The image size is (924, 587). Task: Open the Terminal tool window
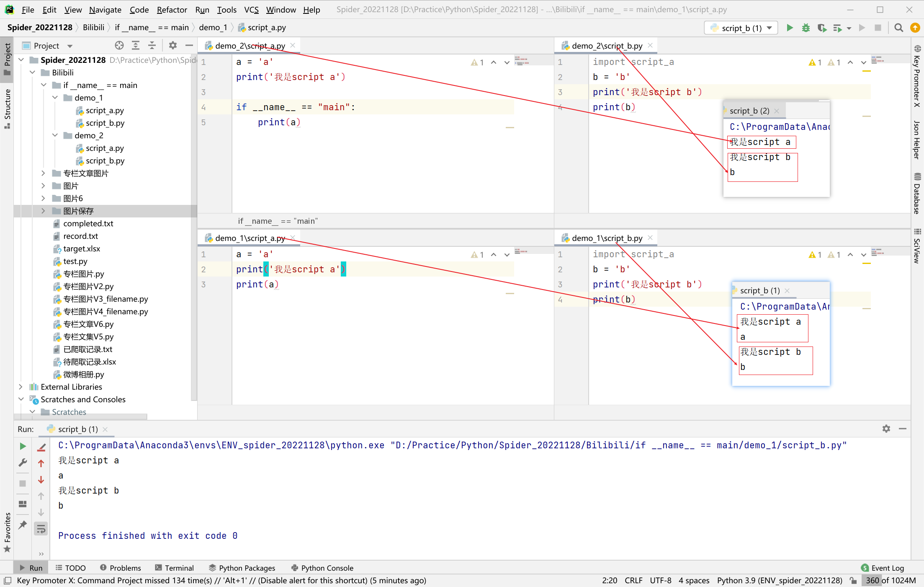point(175,568)
